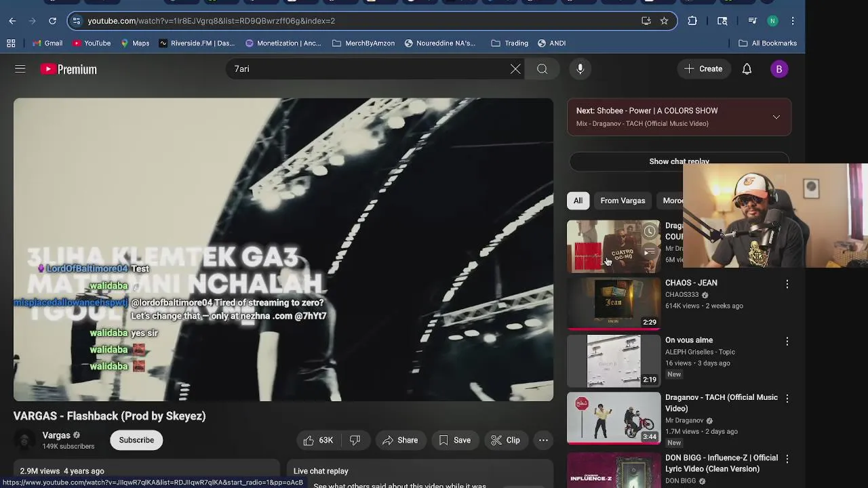The height and width of the screenshot is (488, 868).
Task: Expand the Next up playlist panel
Action: (776, 117)
